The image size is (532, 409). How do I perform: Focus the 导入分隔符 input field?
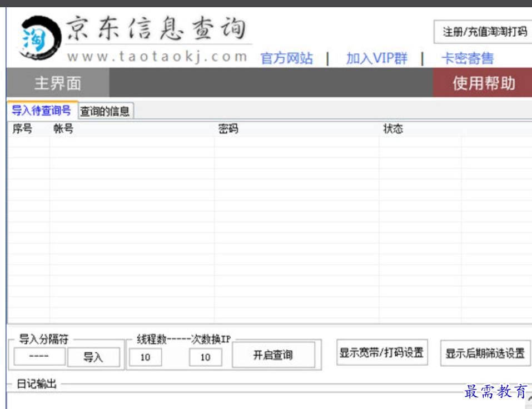pos(39,356)
